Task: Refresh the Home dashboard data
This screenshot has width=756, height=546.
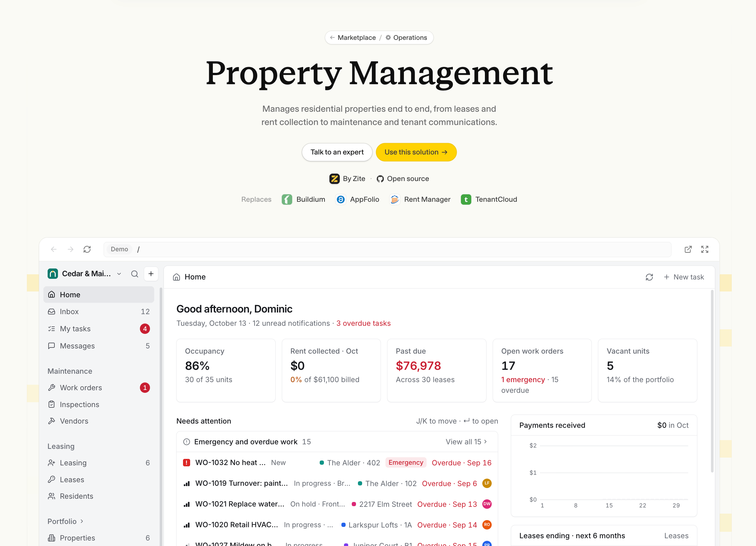Action: [x=649, y=277]
